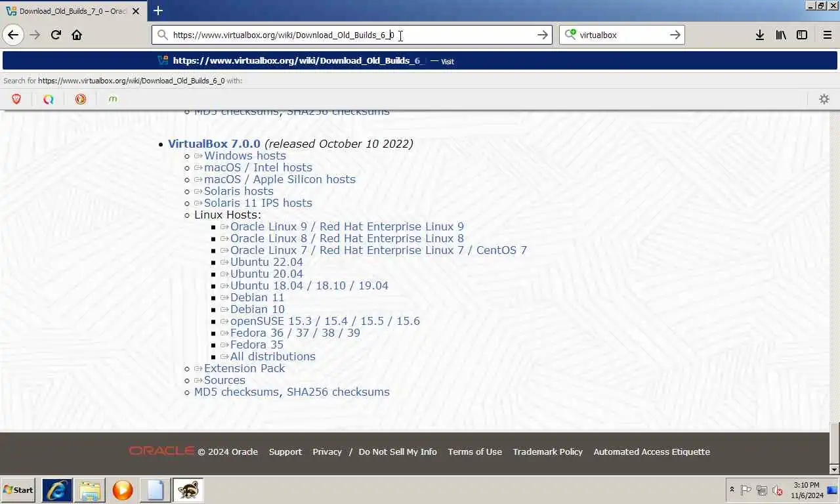840x504 pixels.
Task: Click Do Not Sell My Info link
Action: (x=398, y=451)
